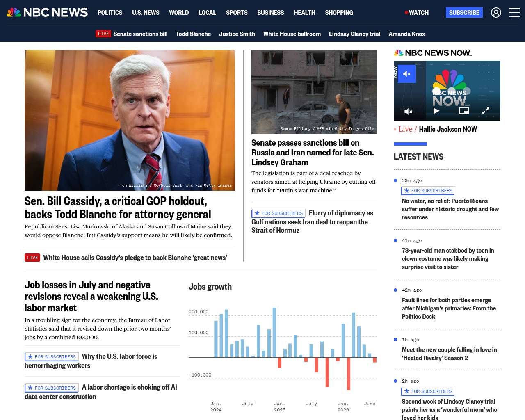Read the 78-year-old man stabbed by teen story
Screen dimensions: 525x420
[x=448, y=259]
